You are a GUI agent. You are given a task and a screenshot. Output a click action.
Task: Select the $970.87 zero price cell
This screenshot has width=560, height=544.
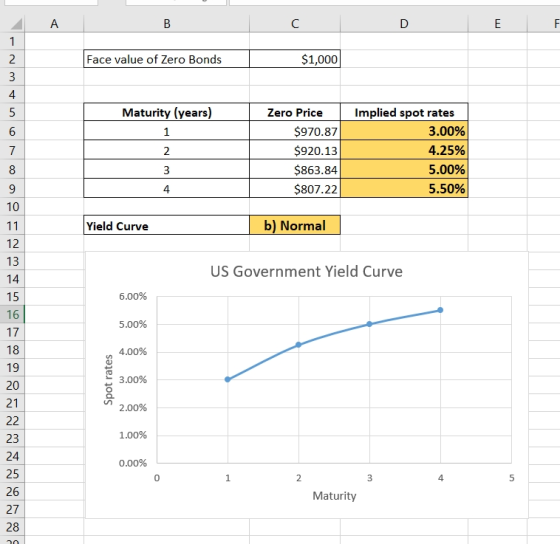coord(295,131)
